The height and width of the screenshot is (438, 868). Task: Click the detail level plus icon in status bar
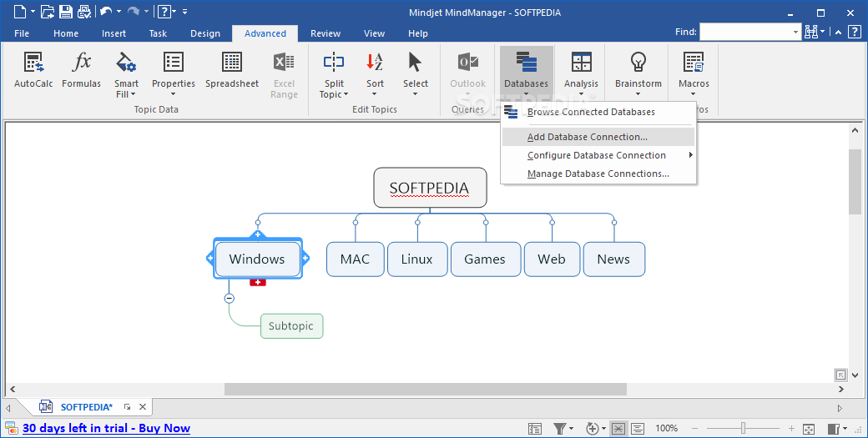pyautogui.click(x=593, y=429)
